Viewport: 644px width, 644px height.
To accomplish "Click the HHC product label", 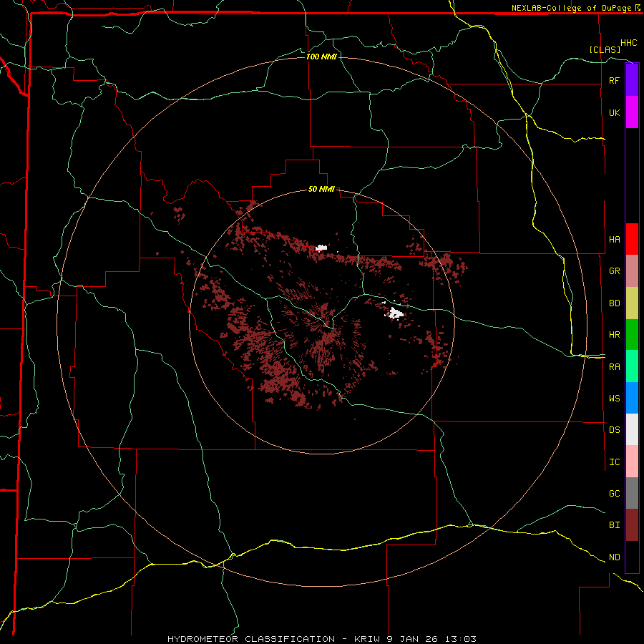I will [x=629, y=43].
